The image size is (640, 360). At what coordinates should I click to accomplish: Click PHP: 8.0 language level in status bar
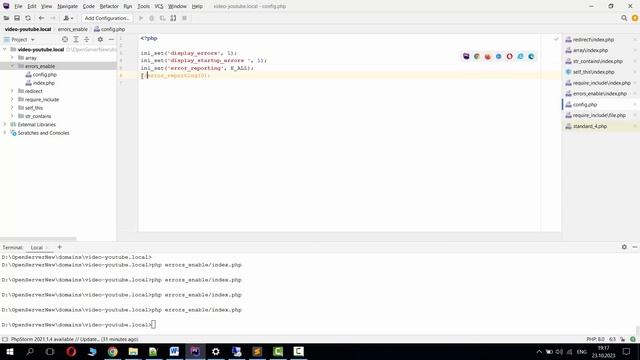coord(596,339)
